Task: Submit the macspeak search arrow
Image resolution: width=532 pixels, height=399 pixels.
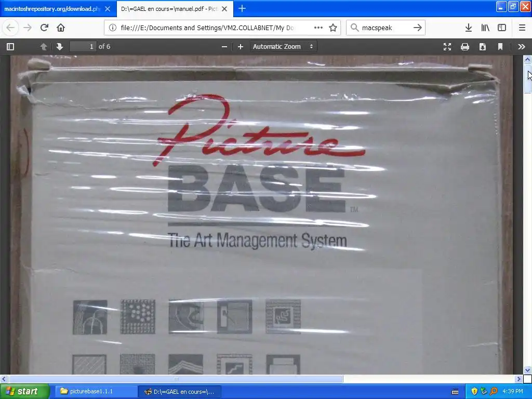Action: [418, 28]
